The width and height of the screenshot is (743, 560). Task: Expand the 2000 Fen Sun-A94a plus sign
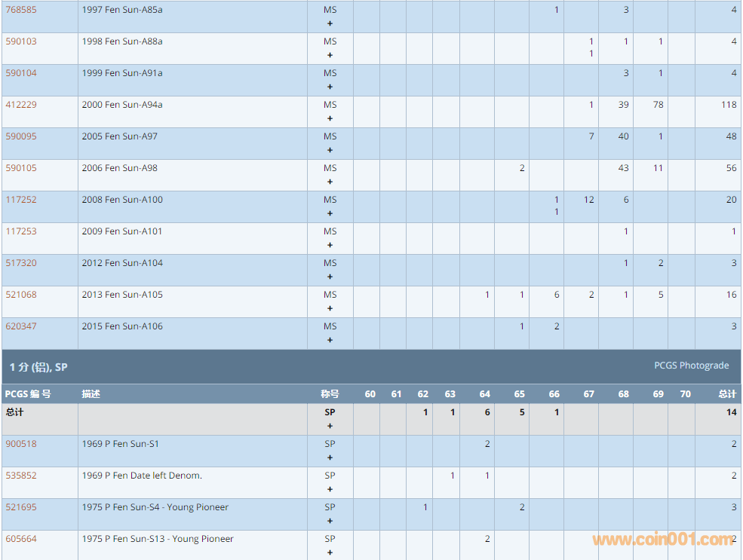coord(330,118)
